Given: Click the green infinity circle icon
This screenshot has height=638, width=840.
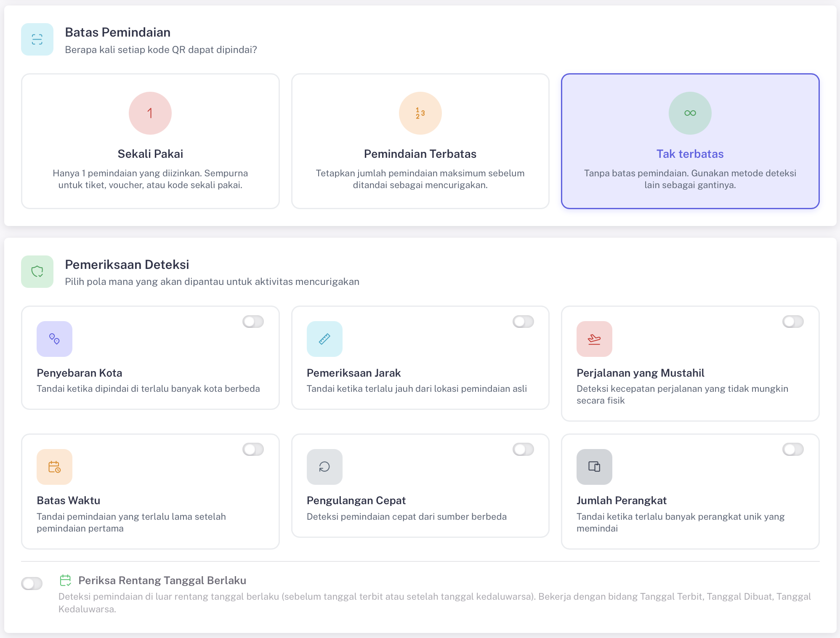Looking at the screenshot, I should (x=690, y=113).
